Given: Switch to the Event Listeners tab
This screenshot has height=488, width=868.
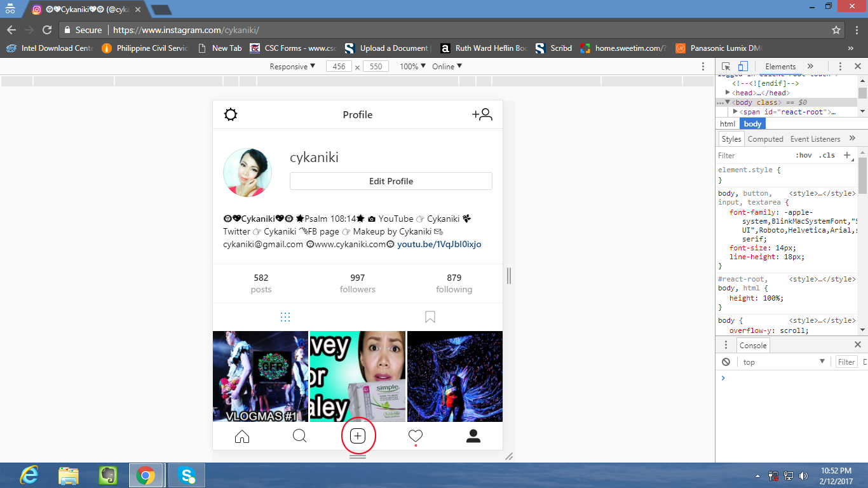Looking at the screenshot, I should click(814, 139).
